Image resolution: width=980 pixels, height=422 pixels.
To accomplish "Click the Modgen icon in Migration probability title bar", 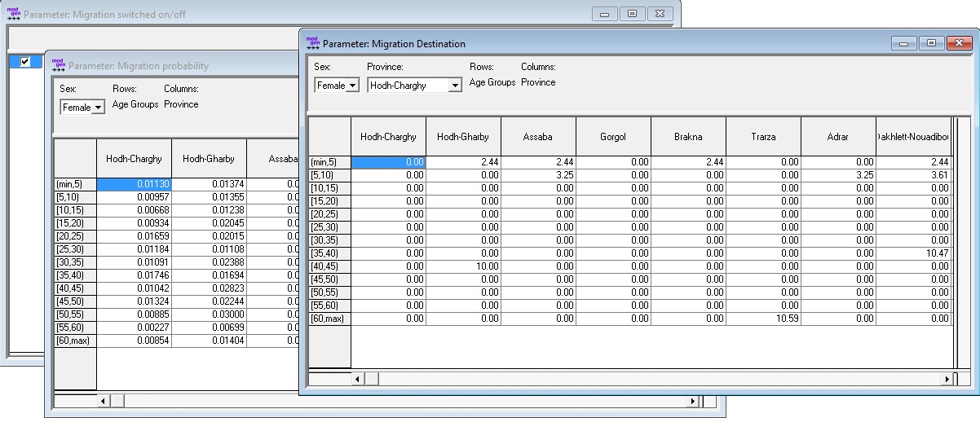I will 58,65.
